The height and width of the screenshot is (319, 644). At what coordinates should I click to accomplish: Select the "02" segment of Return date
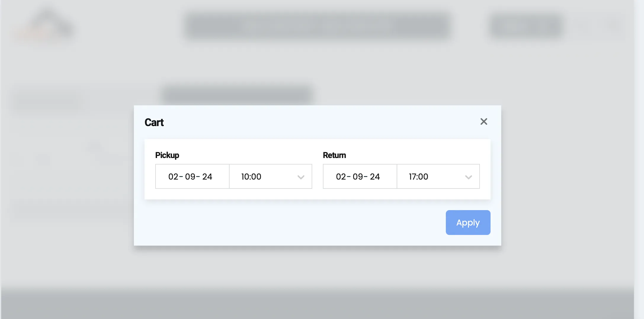point(341,177)
